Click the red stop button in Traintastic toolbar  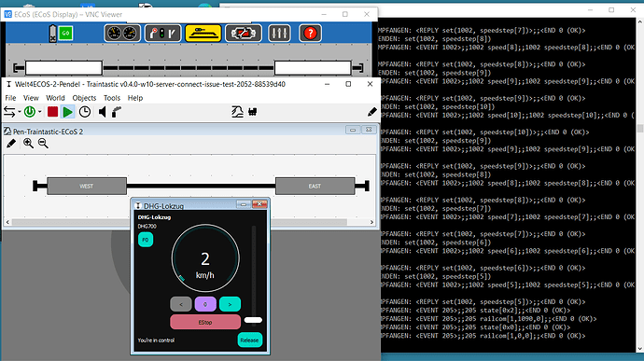(x=52, y=112)
